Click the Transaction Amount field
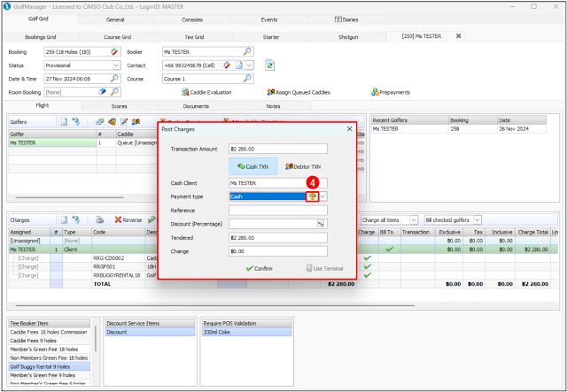This screenshot has width=567, height=392. coord(277,149)
